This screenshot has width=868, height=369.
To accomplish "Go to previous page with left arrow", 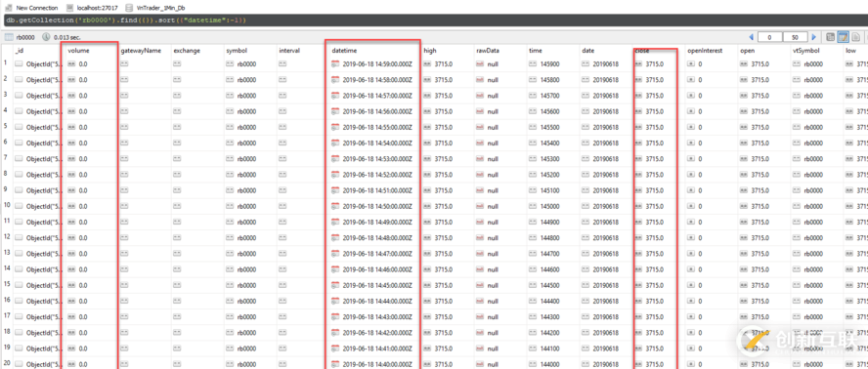I will 752,37.
